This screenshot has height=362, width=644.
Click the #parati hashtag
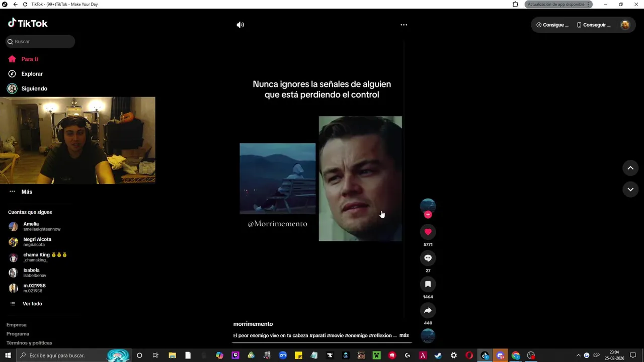tap(317, 335)
